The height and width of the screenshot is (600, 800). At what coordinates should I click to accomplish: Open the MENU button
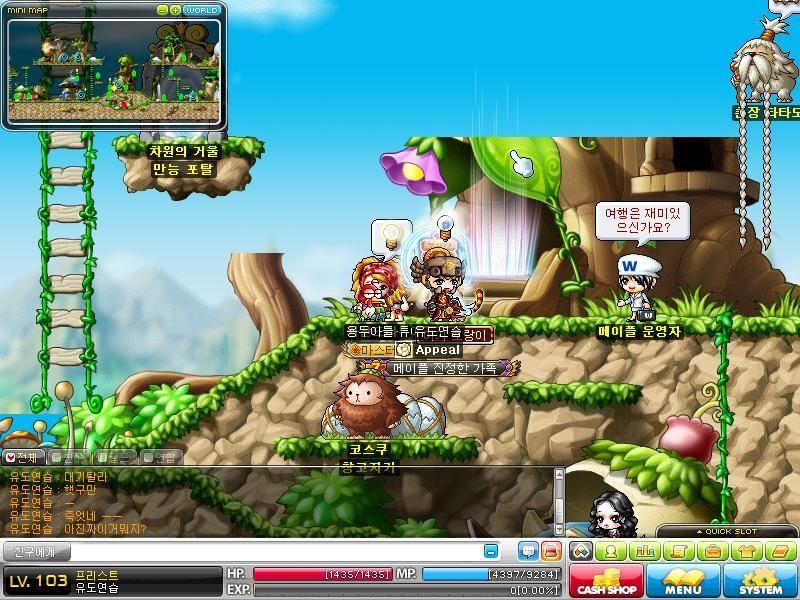coord(683,581)
